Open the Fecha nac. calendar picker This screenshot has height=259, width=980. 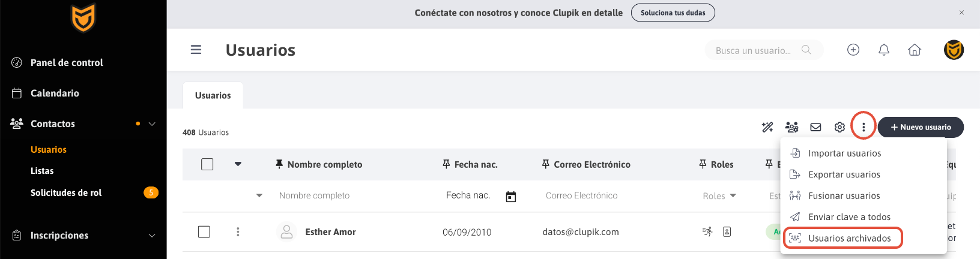point(511,197)
